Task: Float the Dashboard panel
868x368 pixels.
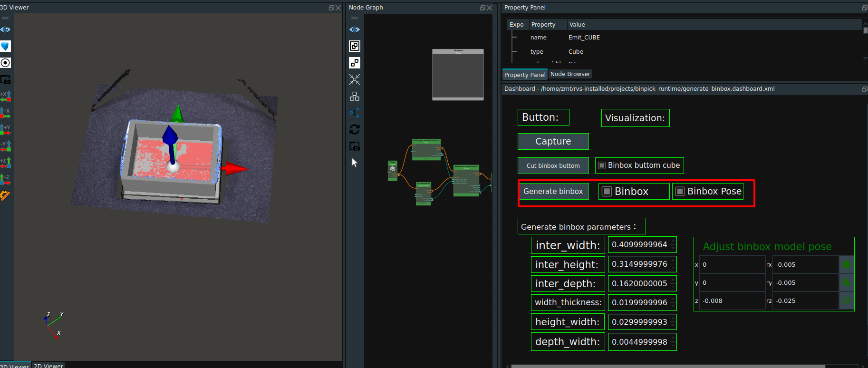Action: pyautogui.click(x=865, y=89)
